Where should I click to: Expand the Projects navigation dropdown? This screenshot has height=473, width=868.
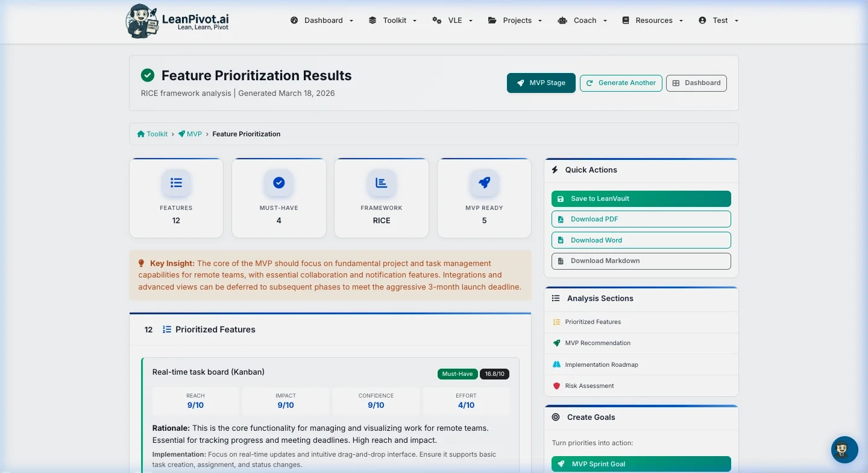pos(515,20)
